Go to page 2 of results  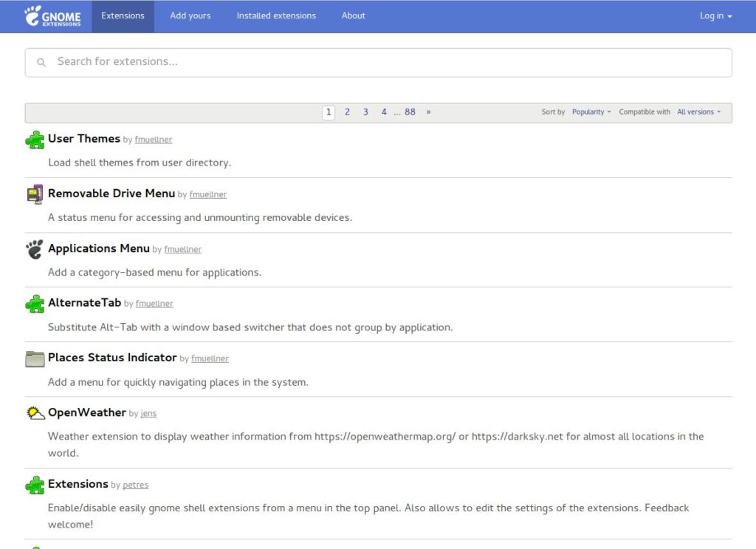pyautogui.click(x=347, y=112)
